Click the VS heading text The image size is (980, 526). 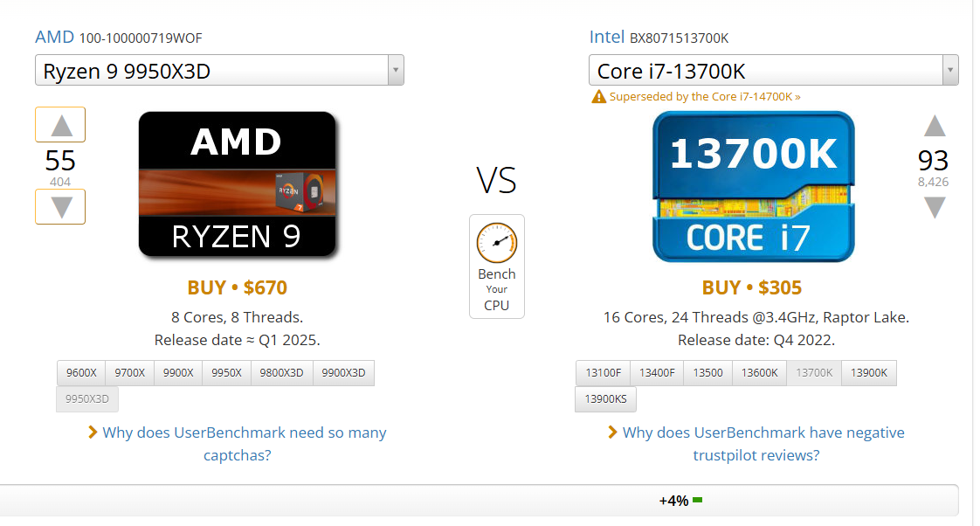click(497, 180)
